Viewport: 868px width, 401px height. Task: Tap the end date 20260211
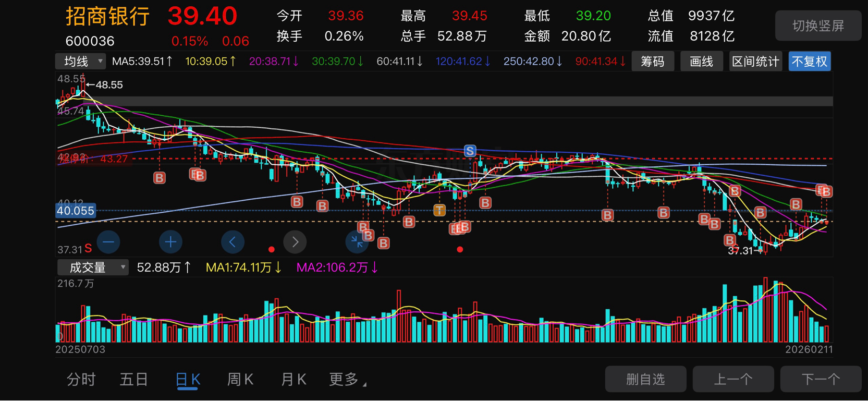[x=809, y=349]
